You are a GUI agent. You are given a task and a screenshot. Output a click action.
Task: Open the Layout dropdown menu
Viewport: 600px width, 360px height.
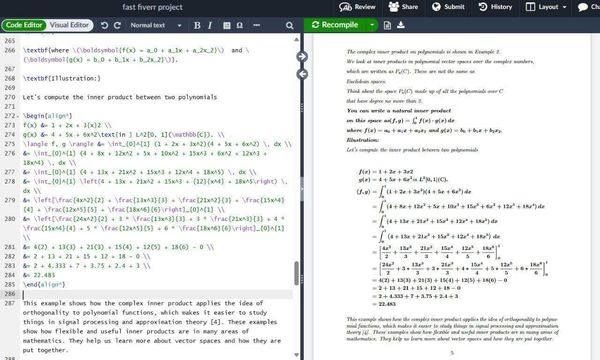(x=546, y=7)
